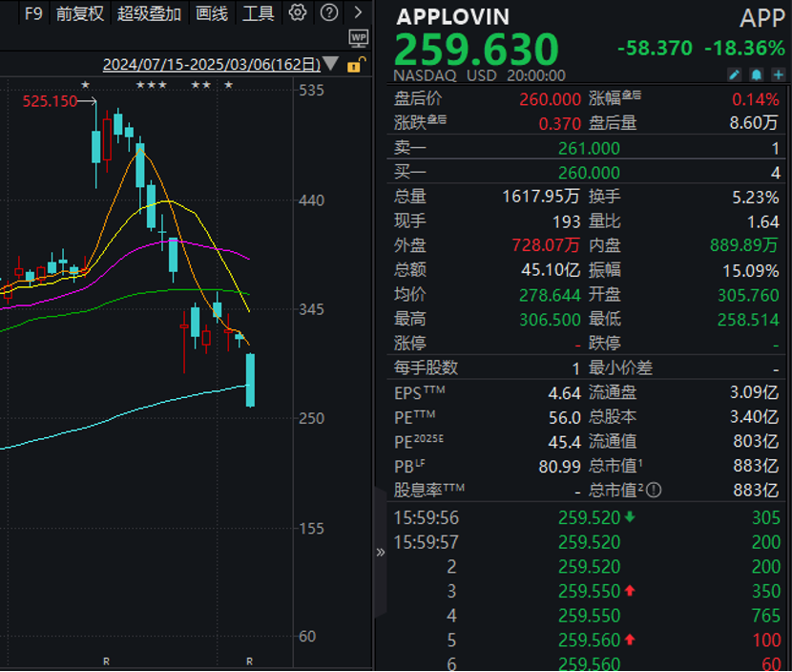792x672 pixels.
Task: Set an alert with bell icon
Action: tap(756, 74)
